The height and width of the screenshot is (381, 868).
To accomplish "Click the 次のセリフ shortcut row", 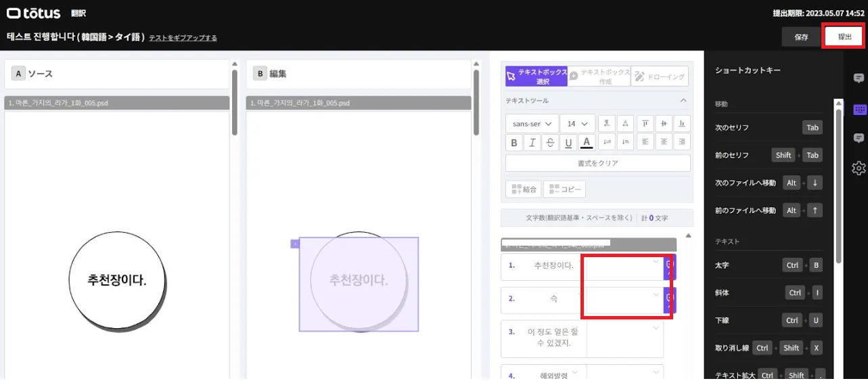I will tap(769, 127).
